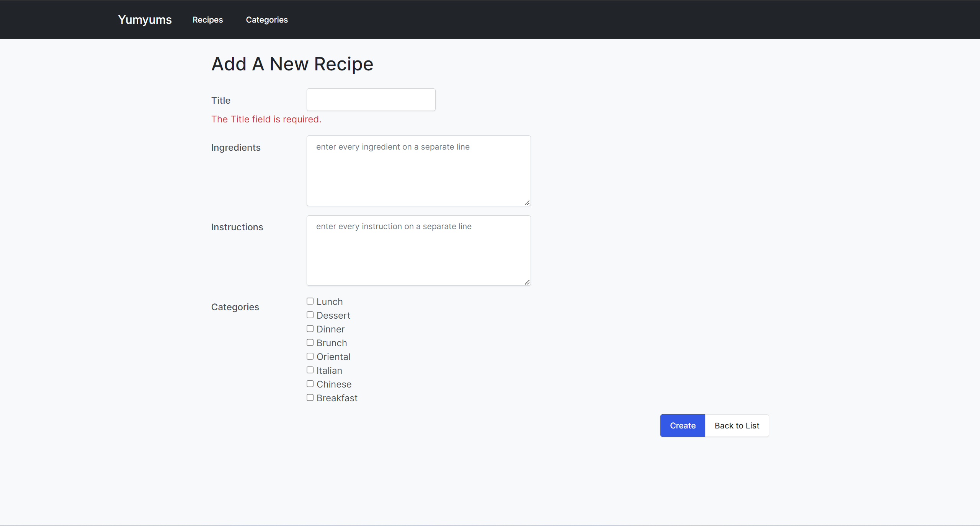Open the Recipes navigation link
This screenshot has width=980, height=526.
tap(207, 20)
